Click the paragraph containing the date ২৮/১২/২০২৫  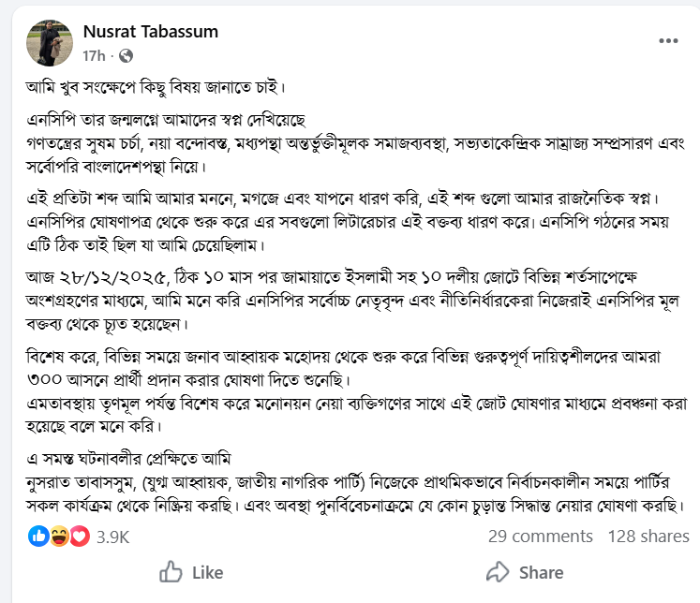[347, 301]
